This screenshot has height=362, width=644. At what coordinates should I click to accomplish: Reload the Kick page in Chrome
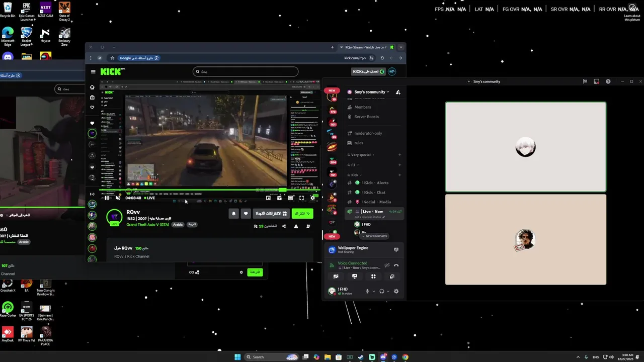(x=382, y=58)
